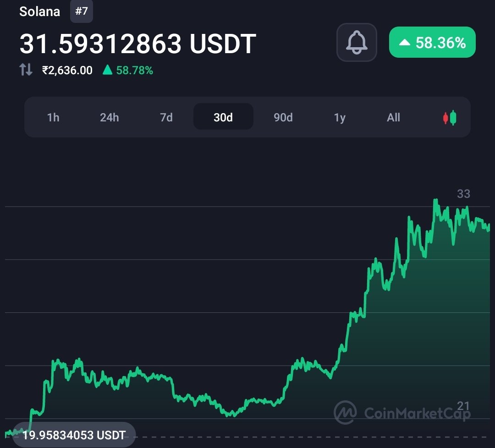Select the 24h timeframe tab
Screen dimensions: 495x448
(110, 117)
